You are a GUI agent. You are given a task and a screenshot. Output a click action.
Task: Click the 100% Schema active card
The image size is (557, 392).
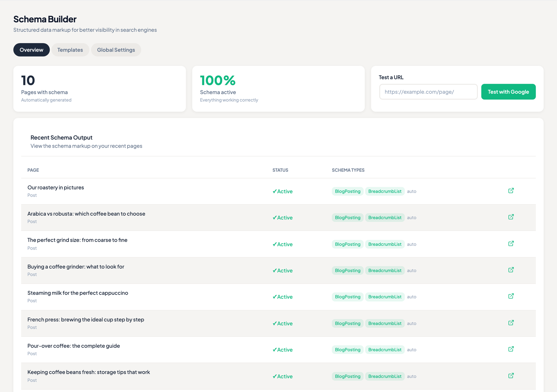[x=278, y=89]
